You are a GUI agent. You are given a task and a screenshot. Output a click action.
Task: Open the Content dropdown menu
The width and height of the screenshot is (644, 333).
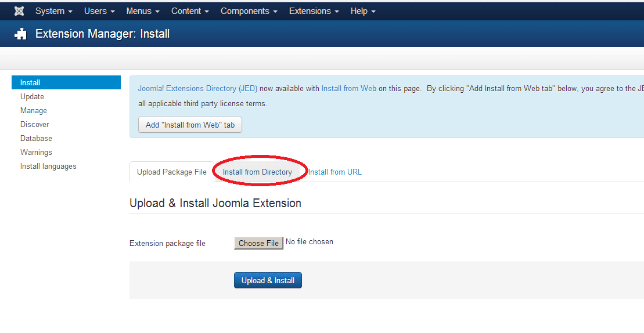(x=190, y=11)
